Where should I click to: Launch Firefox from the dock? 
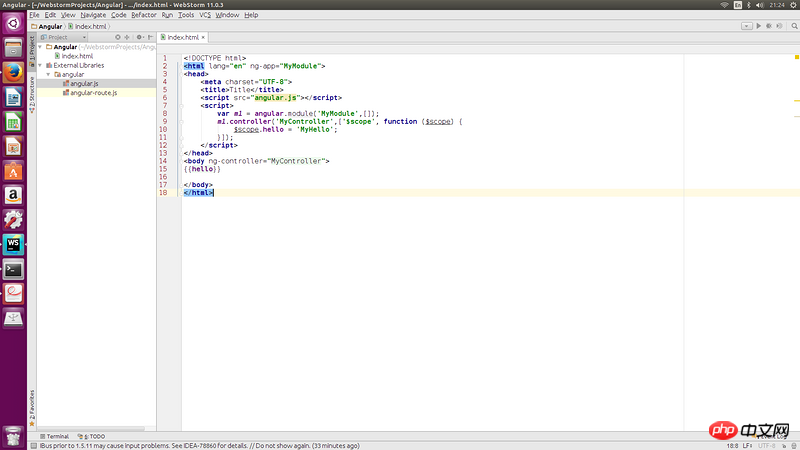pos(13,73)
